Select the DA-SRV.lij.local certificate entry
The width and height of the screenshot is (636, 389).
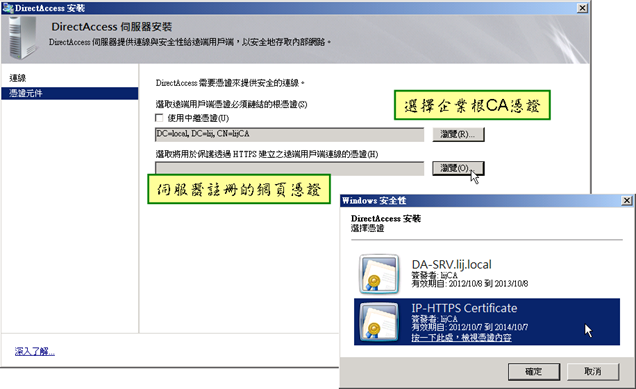(x=487, y=274)
